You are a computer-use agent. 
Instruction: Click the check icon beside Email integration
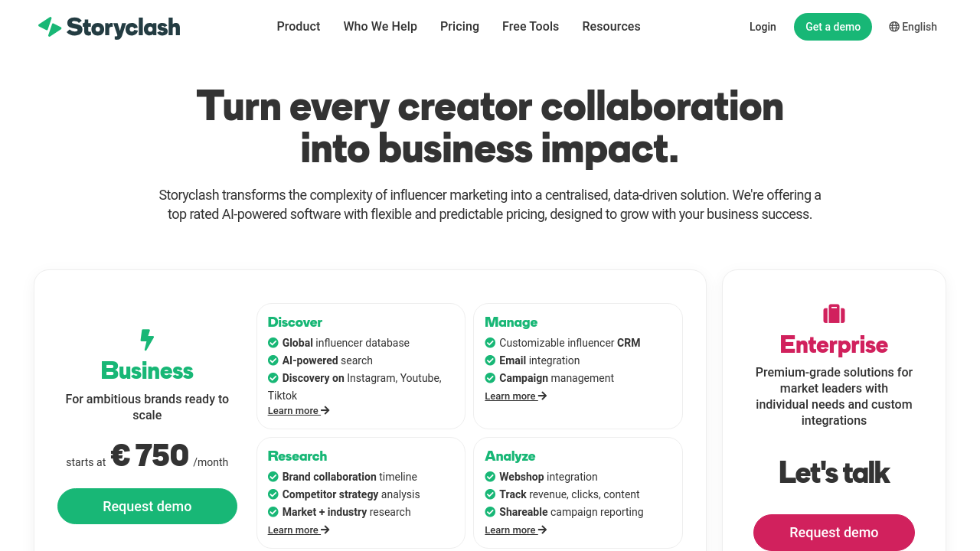pos(490,360)
